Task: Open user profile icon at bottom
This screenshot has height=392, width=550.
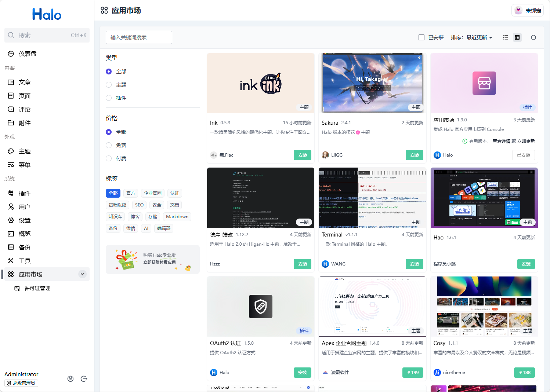Action: 70,379
